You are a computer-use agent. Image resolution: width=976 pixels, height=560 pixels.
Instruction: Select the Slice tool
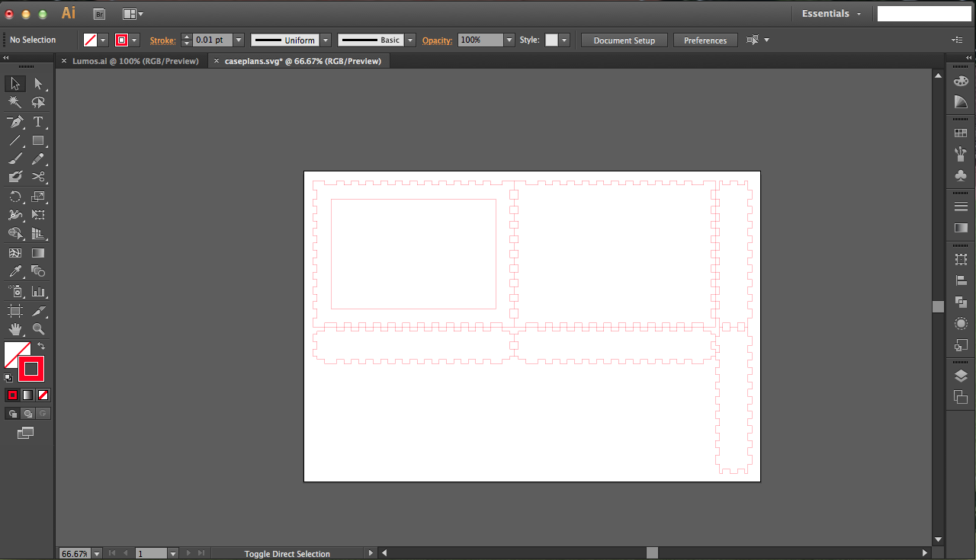pos(38,311)
